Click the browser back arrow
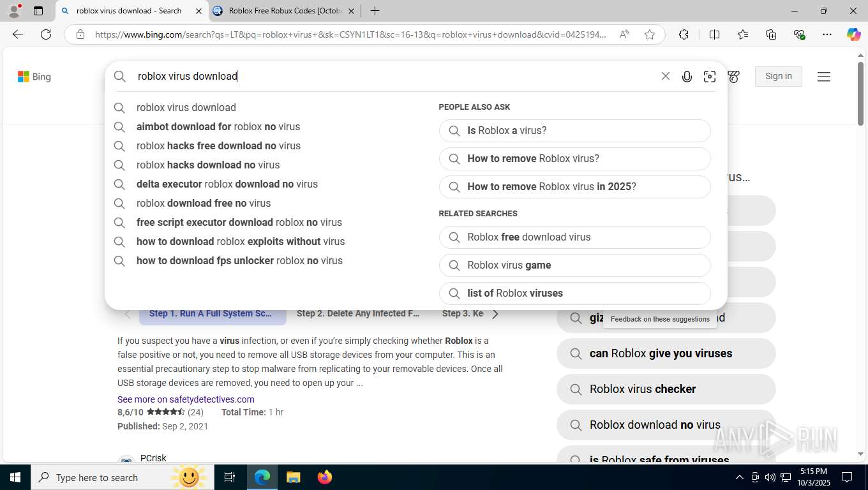Screen dimensions: 868x490 tap(18, 34)
